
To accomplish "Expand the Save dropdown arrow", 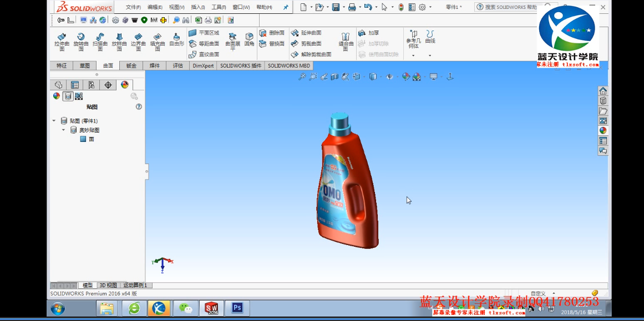I will (343, 7).
